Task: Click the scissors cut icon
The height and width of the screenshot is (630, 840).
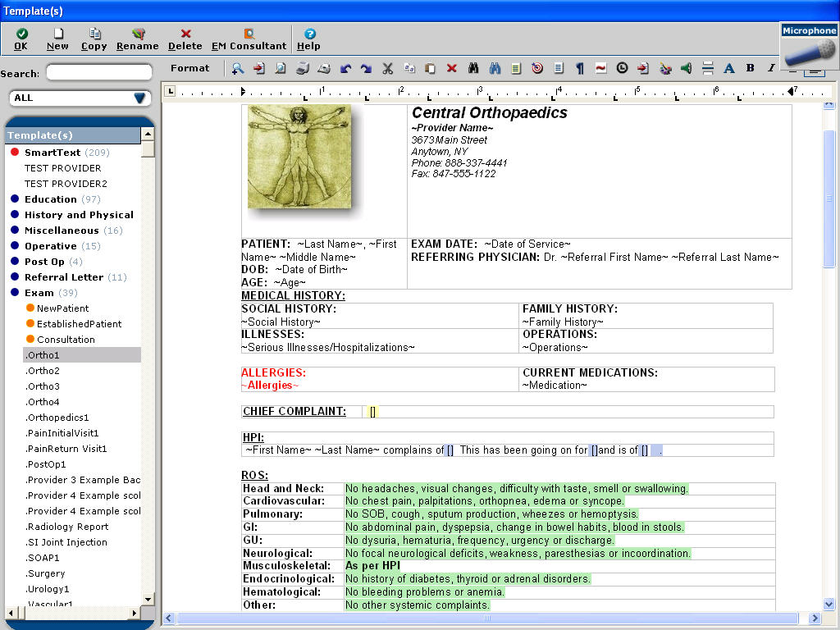Action: point(388,68)
